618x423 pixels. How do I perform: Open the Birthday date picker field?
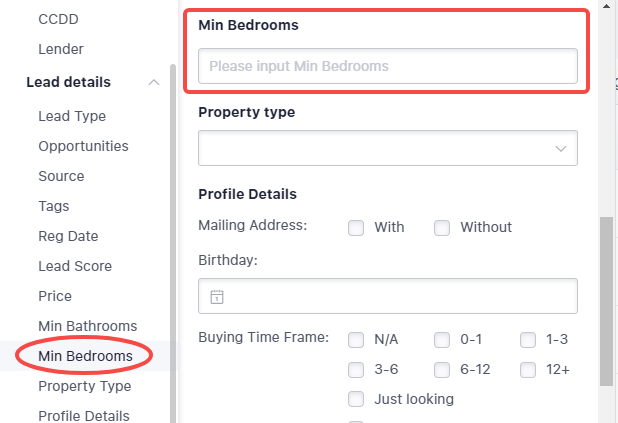tap(388, 296)
